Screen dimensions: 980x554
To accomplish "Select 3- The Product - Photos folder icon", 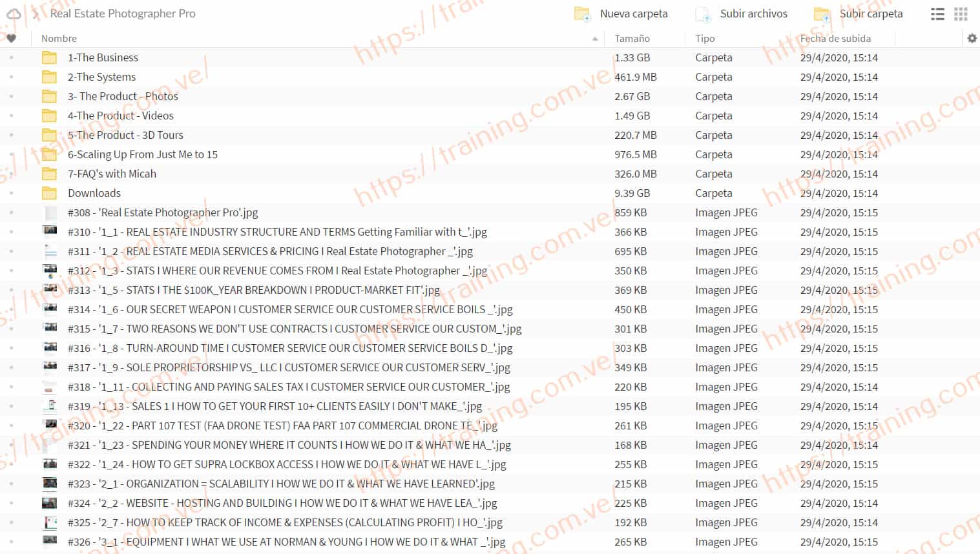I will coord(49,96).
